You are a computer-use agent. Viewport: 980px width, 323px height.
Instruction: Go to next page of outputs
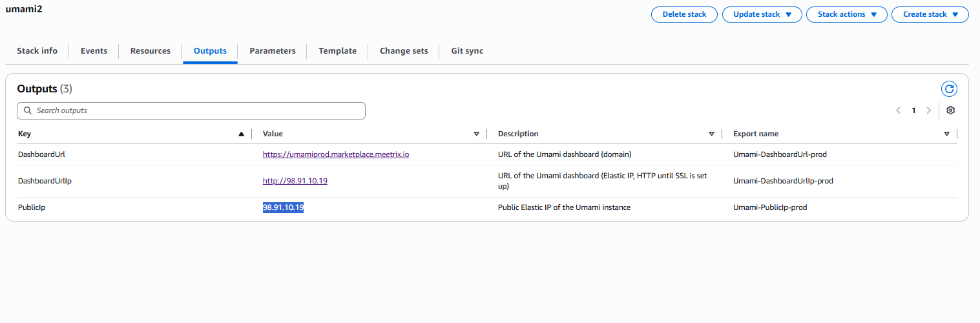pyautogui.click(x=929, y=110)
